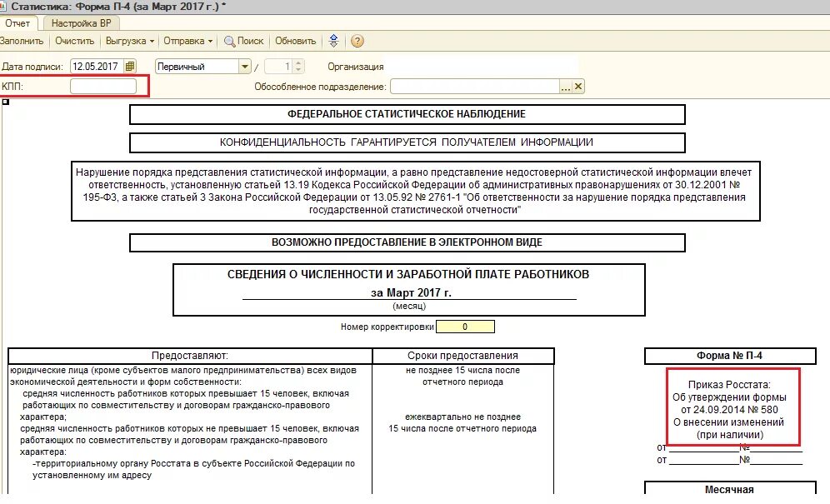
Task: Click the Обособленное подразделение input field
Action: click(475, 87)
